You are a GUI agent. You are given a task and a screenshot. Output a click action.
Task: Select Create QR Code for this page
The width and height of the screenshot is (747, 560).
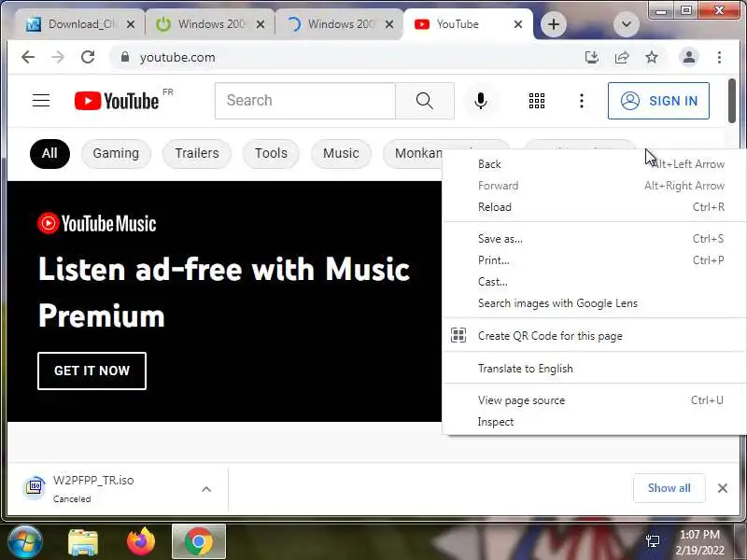[594, 336]
